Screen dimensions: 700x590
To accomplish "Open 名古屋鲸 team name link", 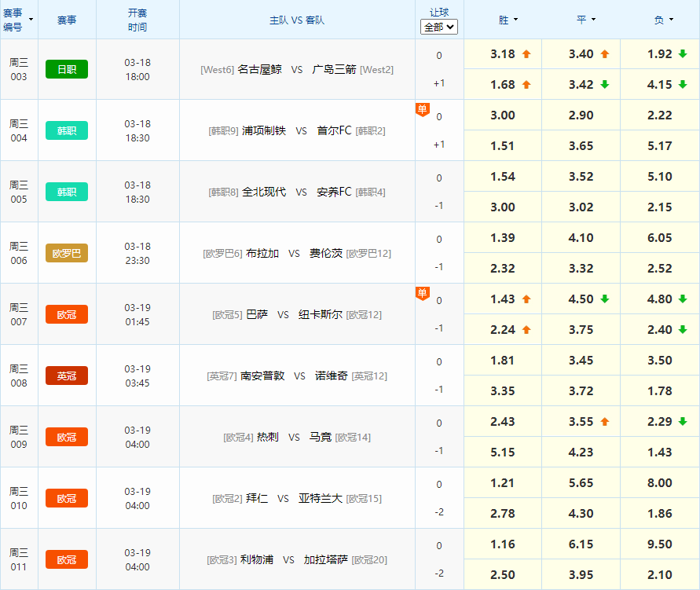I will 259,70.
